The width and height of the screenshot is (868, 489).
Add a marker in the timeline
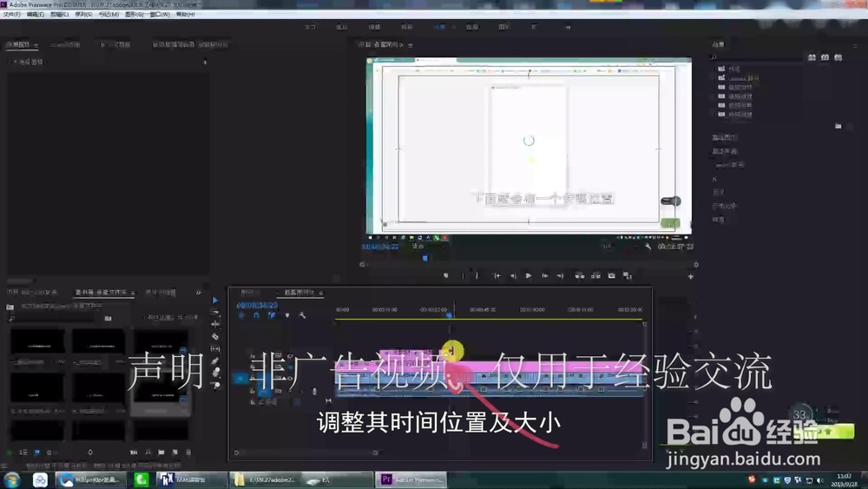[286, 315]
